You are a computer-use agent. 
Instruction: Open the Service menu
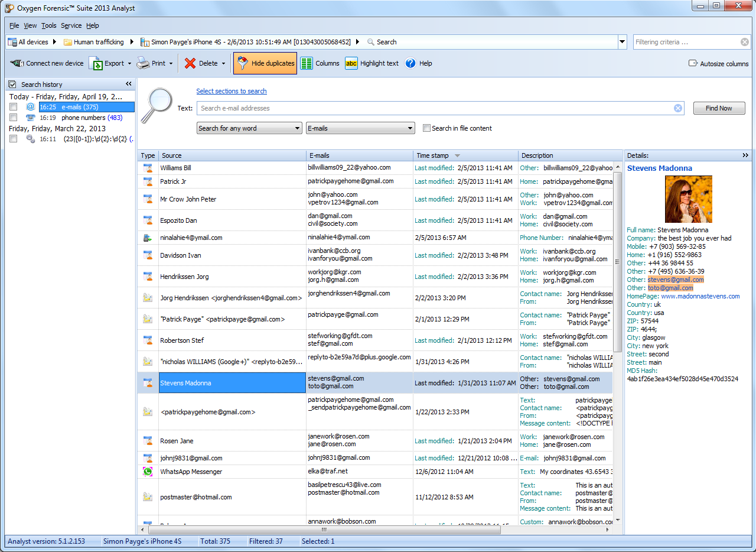coord(71,25)
